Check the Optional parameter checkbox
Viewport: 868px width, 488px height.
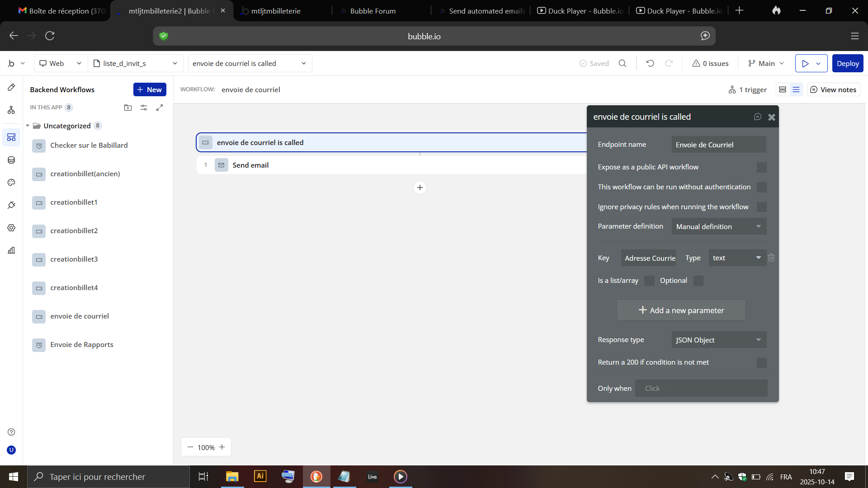[x=698, y=281]
